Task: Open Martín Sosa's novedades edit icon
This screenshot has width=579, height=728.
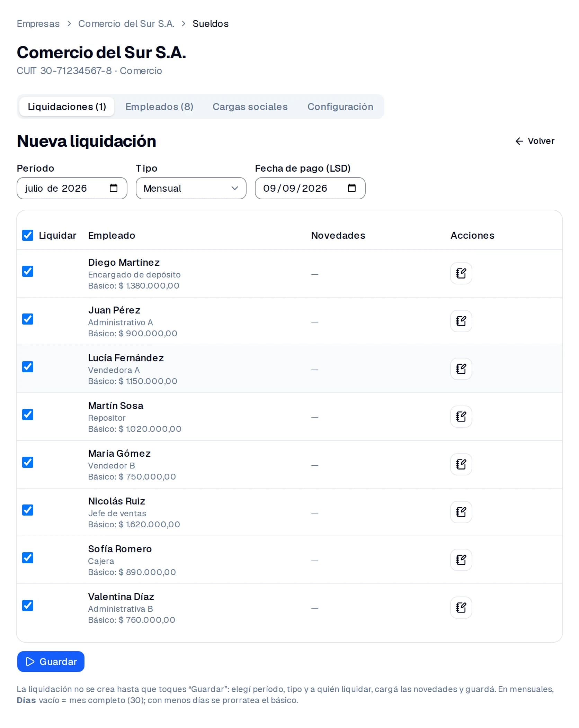Action: (461, 417)
